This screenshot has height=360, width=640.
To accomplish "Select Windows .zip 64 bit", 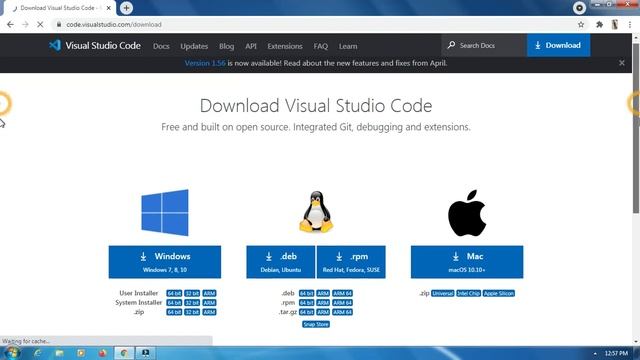I will pyautogui.click(x=174, y=312).
